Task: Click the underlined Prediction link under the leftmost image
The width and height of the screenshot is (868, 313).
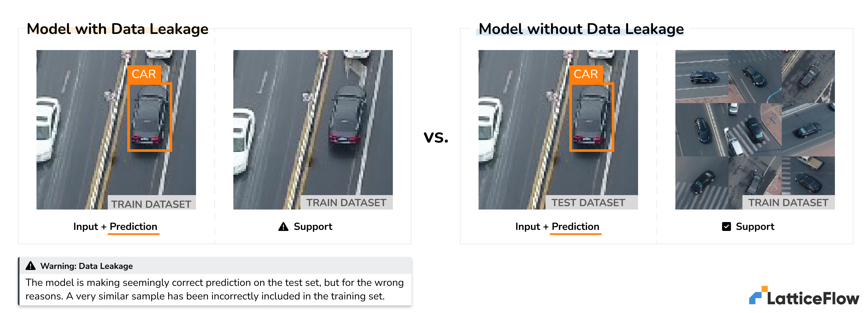Action: [x=133, y=227]
